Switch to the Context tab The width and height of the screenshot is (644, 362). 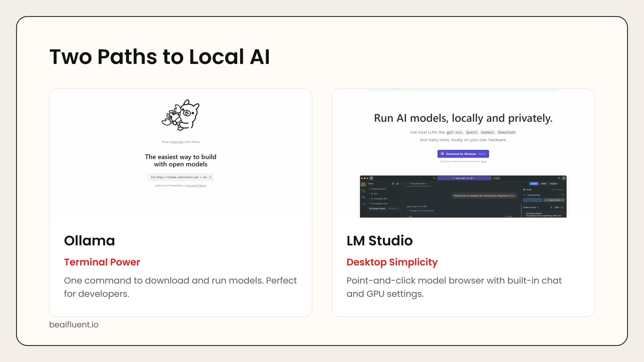(534, 184)
